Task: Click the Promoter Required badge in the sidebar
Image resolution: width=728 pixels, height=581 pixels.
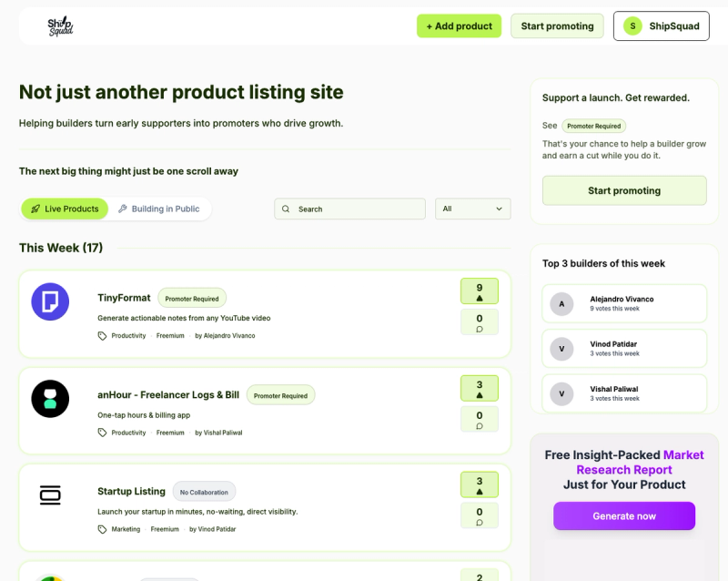Action: point(594,126)
